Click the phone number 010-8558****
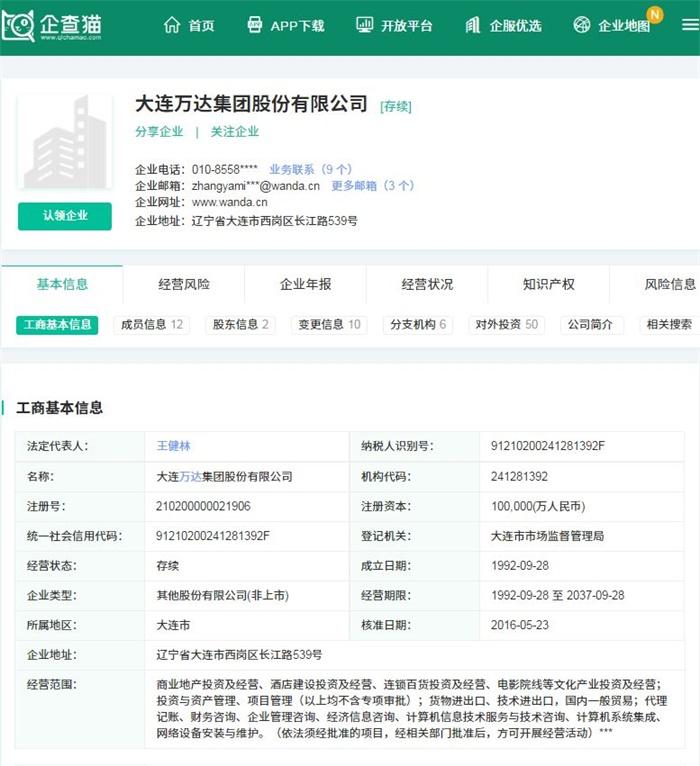700x766 pixels. (224, 170)
